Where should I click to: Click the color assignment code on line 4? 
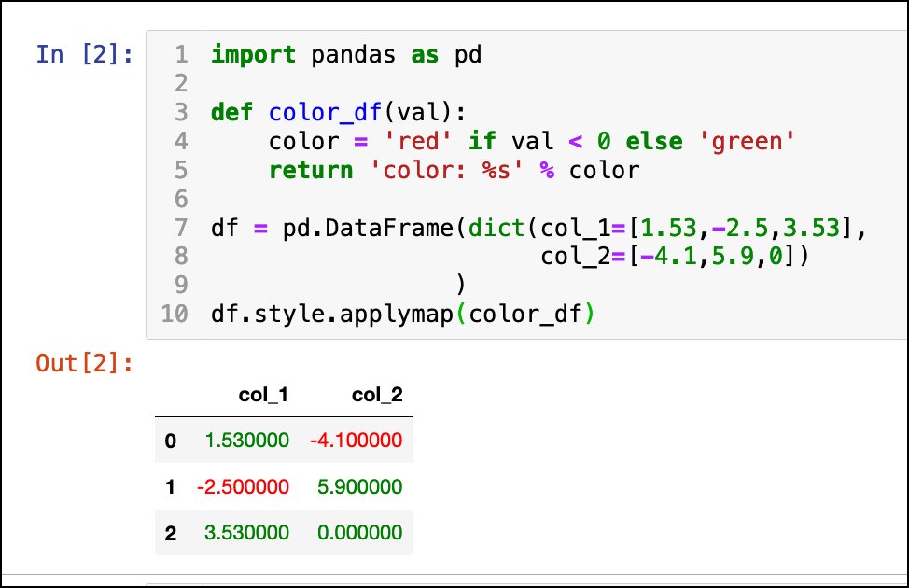tap(532, 142)
